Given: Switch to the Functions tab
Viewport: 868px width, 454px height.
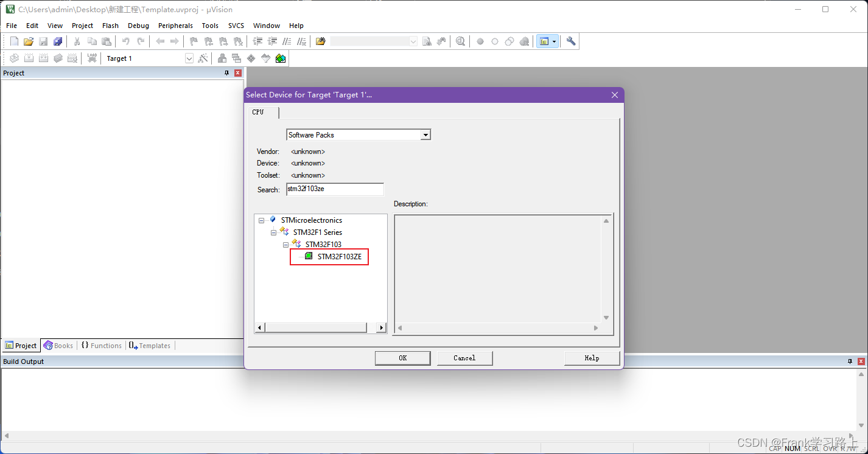Looking at the screenshot, I should coord(102,346).
